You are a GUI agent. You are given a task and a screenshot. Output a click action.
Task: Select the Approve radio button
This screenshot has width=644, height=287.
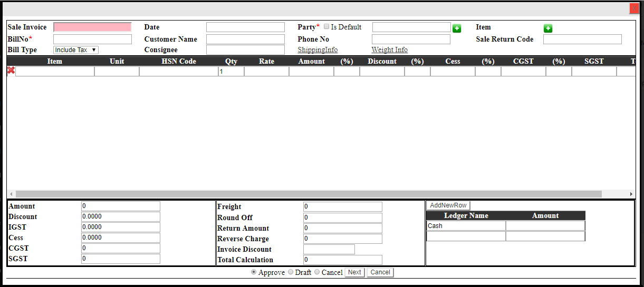[254, 272]
